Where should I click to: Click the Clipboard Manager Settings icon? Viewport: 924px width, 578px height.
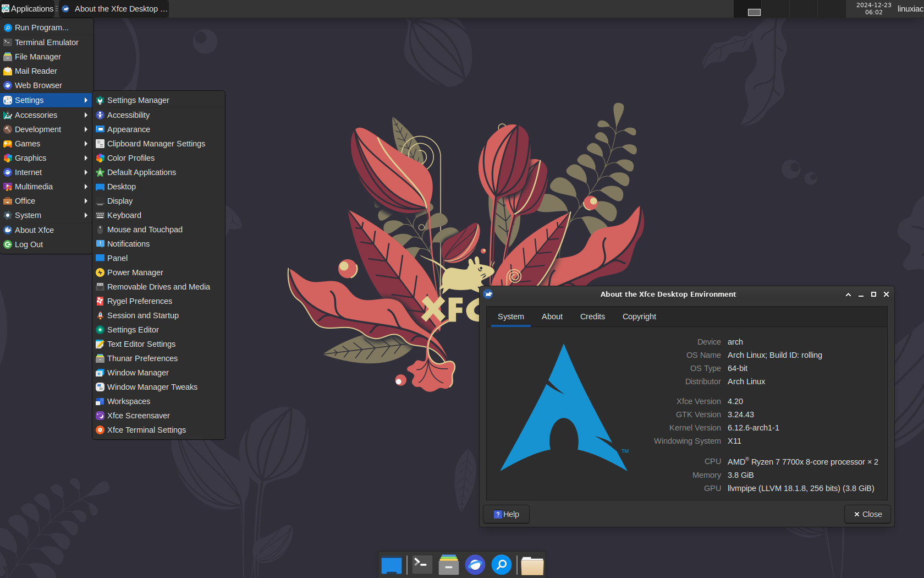(x=100, y=144)
